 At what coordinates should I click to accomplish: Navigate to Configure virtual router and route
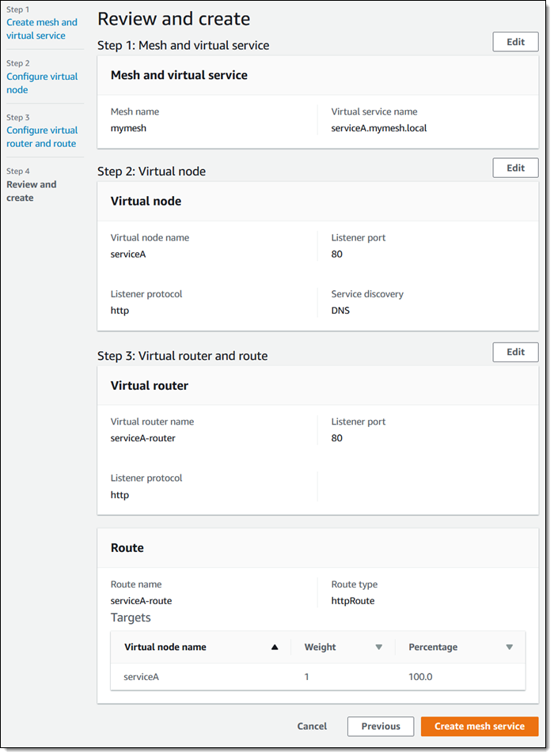(42, 137)
